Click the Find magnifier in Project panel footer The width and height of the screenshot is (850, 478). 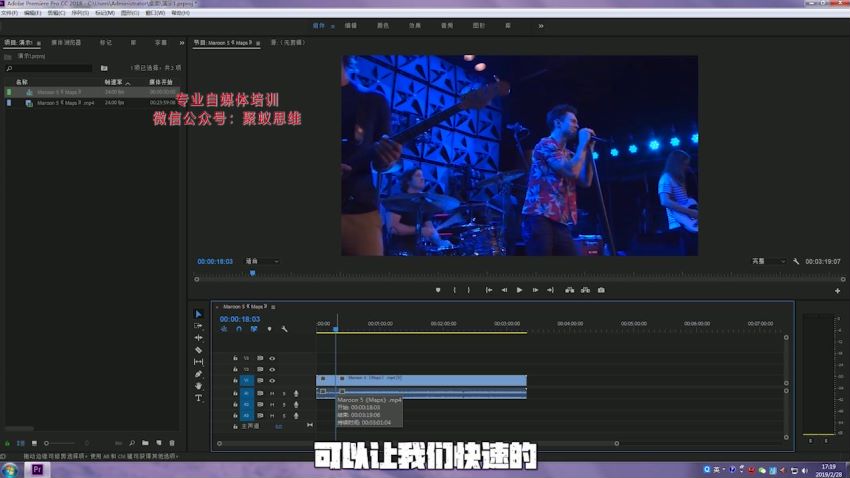point(132,443)
